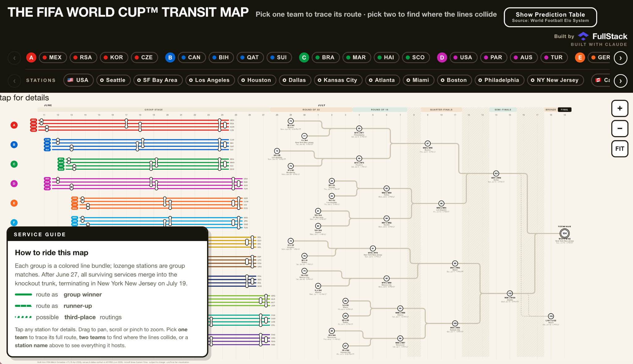Viewport: 633px width, 364px height.
Task: Toggle the KOR team chip
Action: [x=114, y=57]
